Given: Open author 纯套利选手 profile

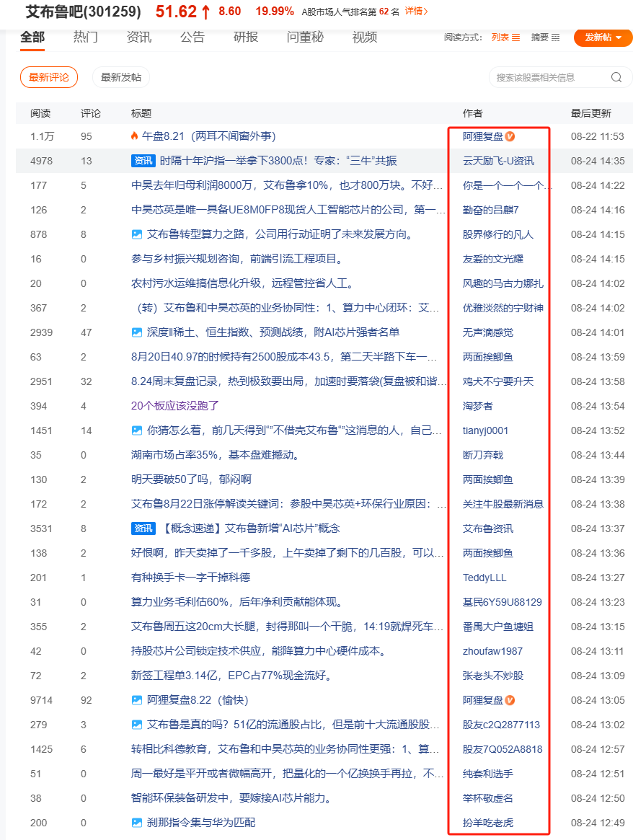Looking at the screenshot, I should (488, 774).
